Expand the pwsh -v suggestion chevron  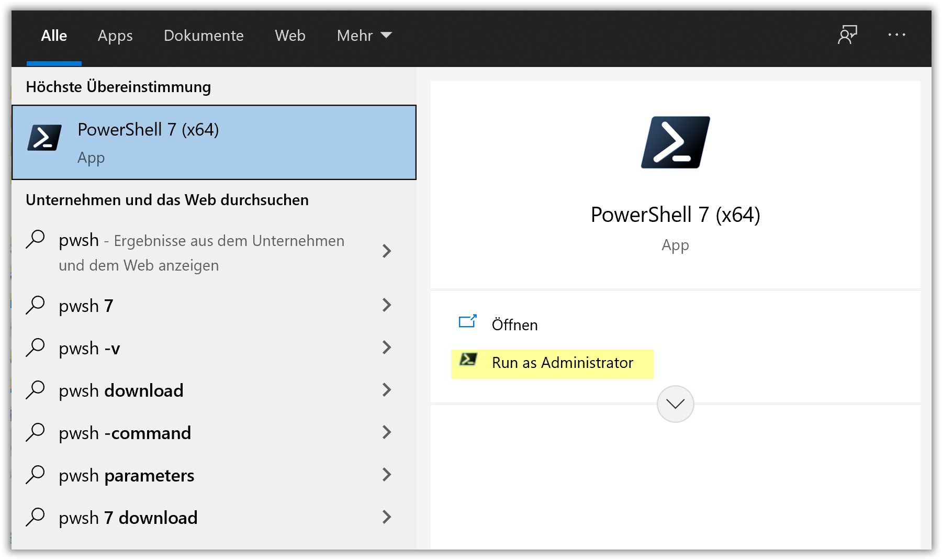[386, 348]
